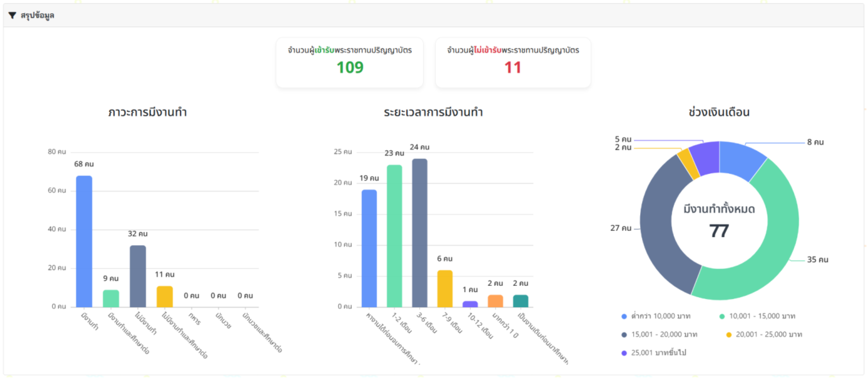This screenshot has width=868, height=379.
Task: Click the 3-6 เดือน axis label
Action: point(427,322)
